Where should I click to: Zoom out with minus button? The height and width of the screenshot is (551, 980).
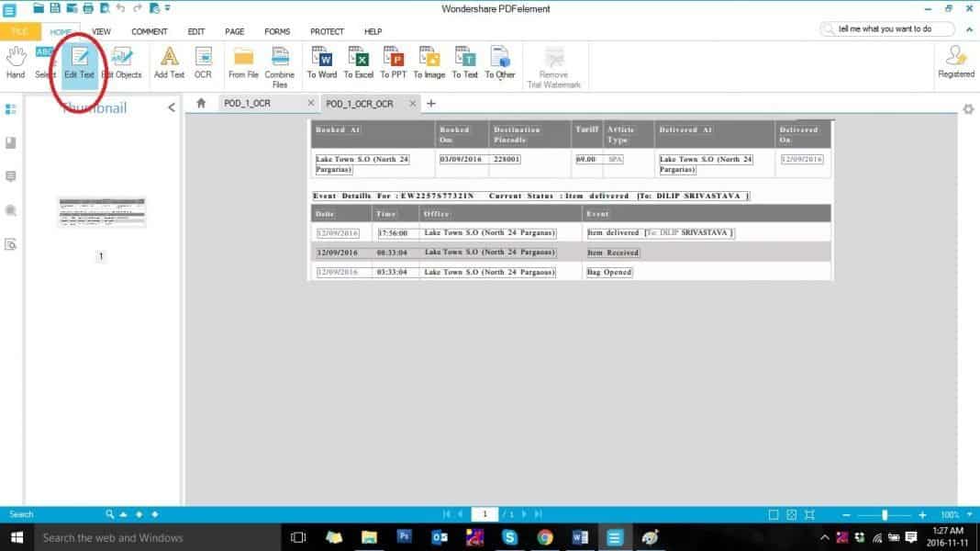click(x=846, y=514)
